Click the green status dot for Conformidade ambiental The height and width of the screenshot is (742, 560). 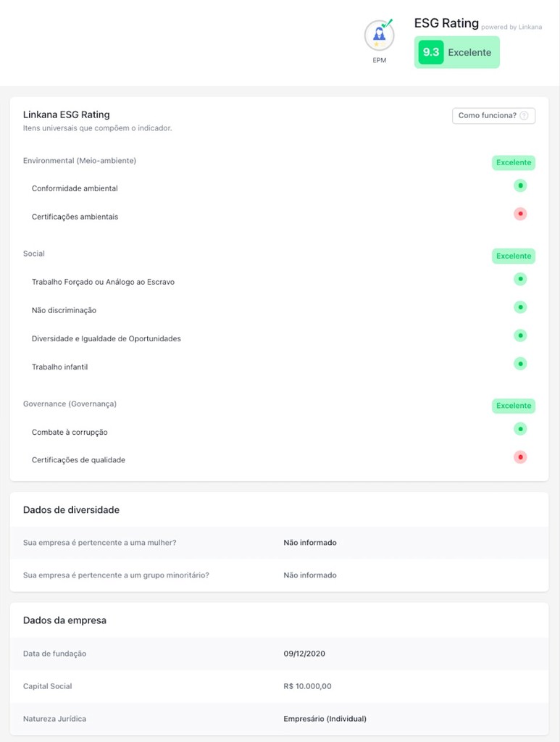pos(520,185)
